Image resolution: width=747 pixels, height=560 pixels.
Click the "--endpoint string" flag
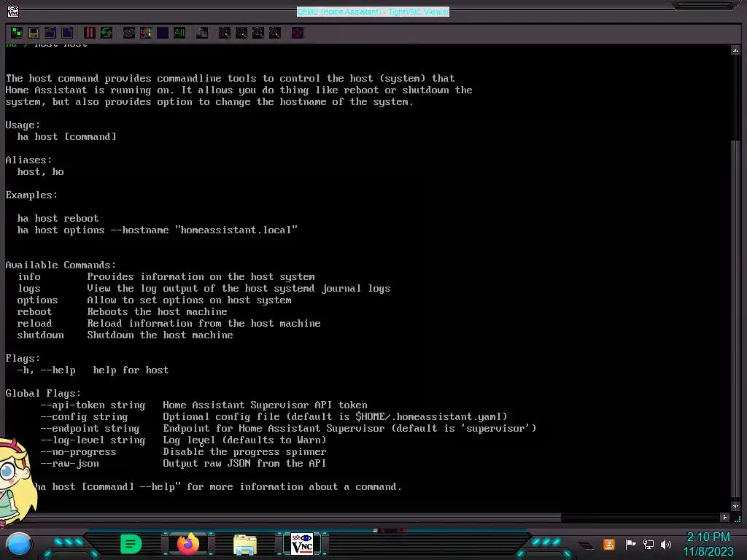(90, 429)
